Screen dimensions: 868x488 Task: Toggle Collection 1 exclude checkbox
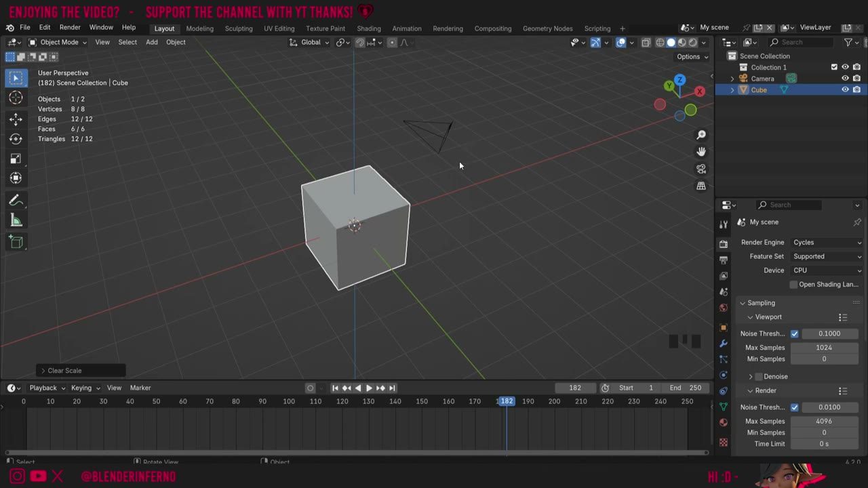(x=834, y=67)
